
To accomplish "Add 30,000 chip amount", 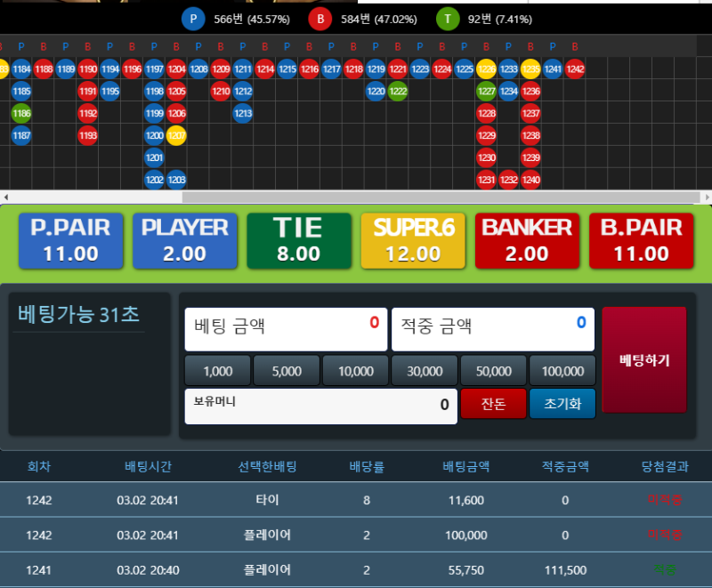I will (x=425, y=371).
